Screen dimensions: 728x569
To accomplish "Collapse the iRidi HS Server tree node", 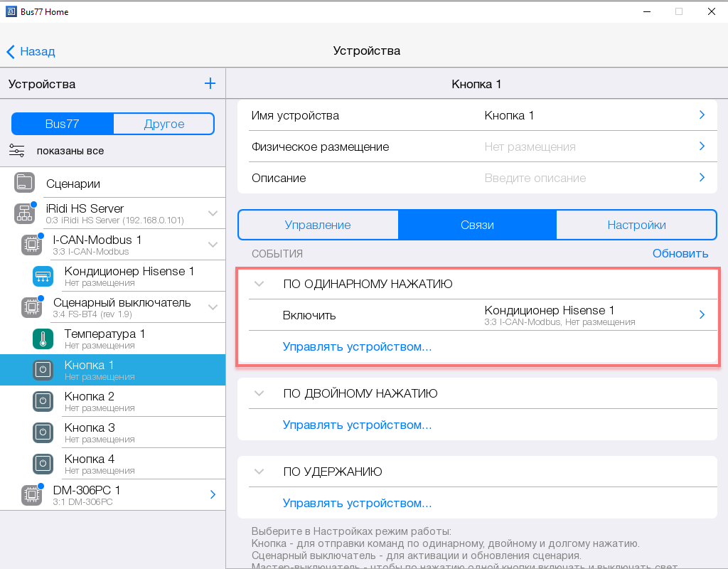I will tap(213, 213).
